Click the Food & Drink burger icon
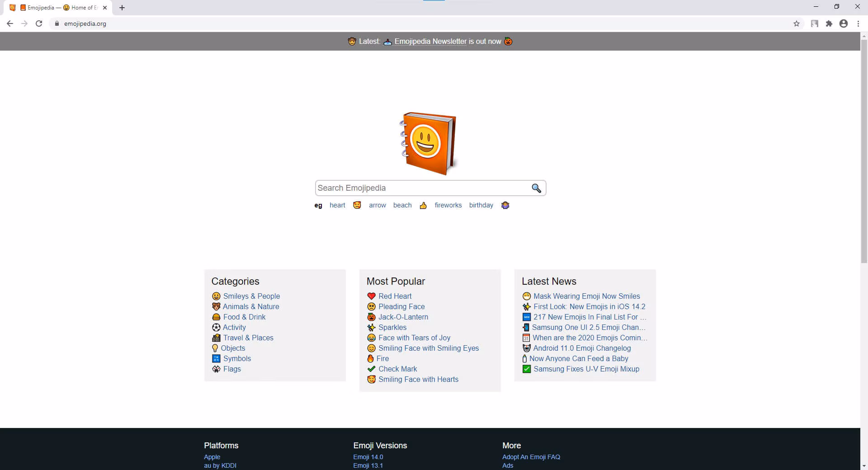 pos(216,317)
